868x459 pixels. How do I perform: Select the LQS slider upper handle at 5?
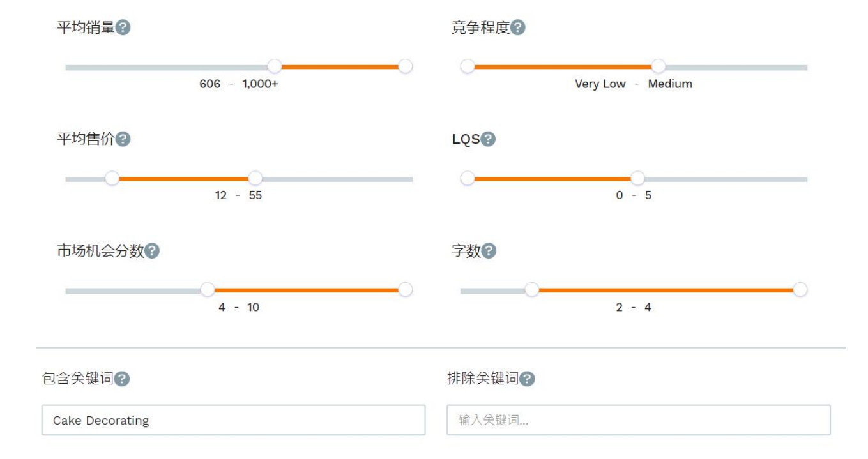[x=637, y=178]
